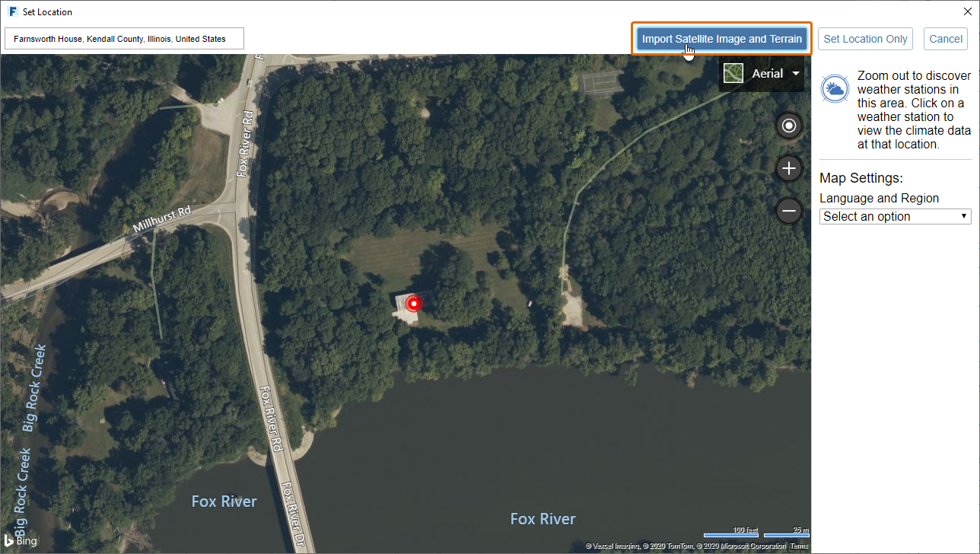
Task: Click the red location pin marker
Action: 413,304
